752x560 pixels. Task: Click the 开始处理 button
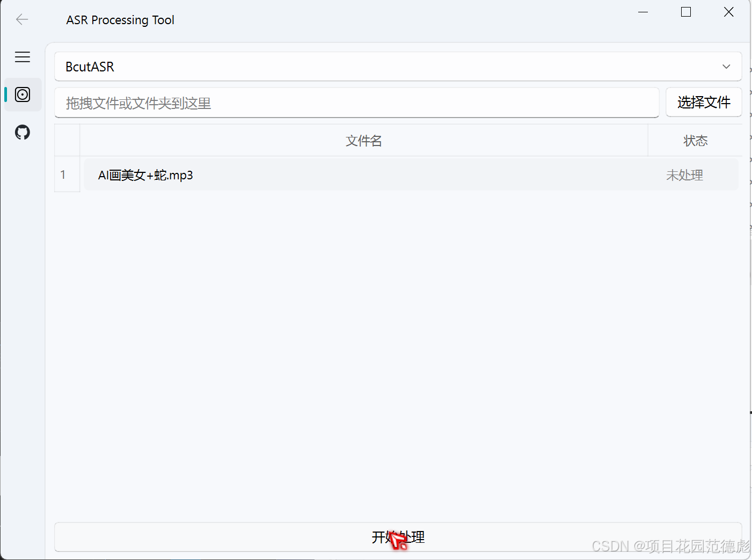[398, 537]
